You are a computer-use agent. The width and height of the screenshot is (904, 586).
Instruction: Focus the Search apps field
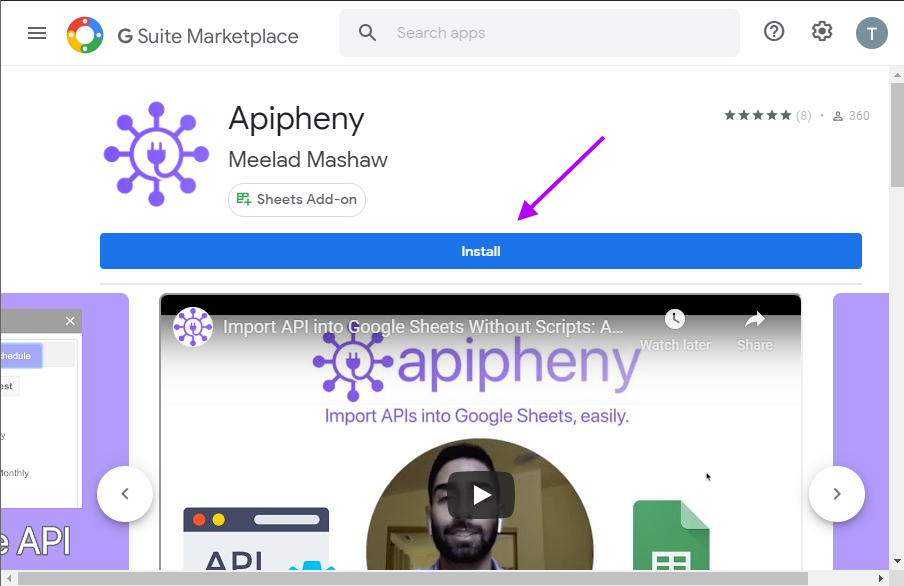coord(539,33)
